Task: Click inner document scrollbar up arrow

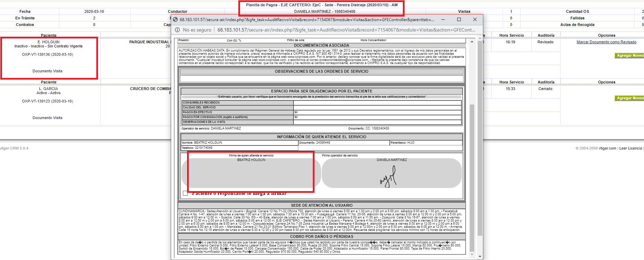Action: click(472, 42)
